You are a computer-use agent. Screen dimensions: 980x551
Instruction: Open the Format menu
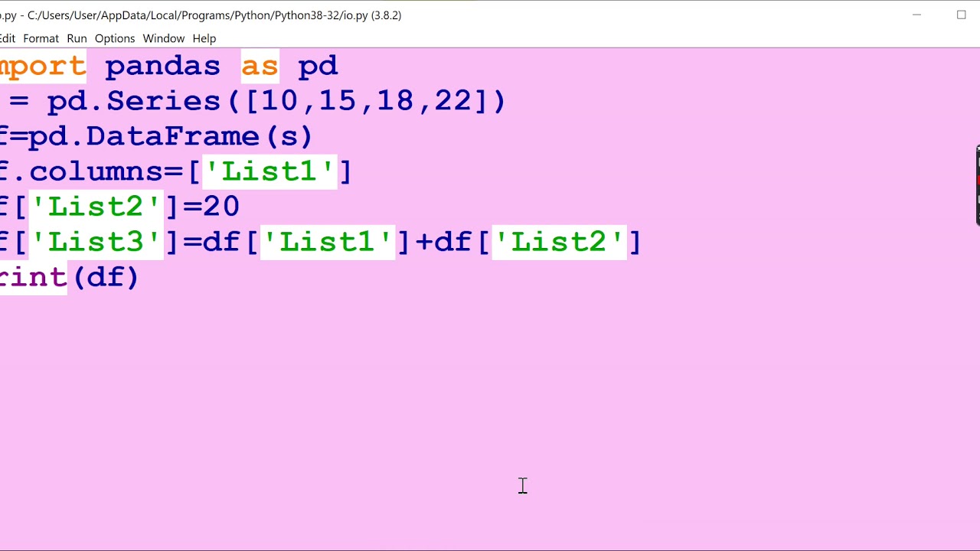point(41,38)
